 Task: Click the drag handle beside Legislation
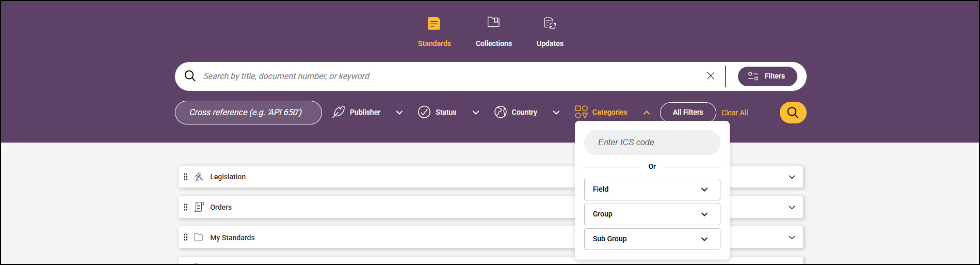point(186,177)
